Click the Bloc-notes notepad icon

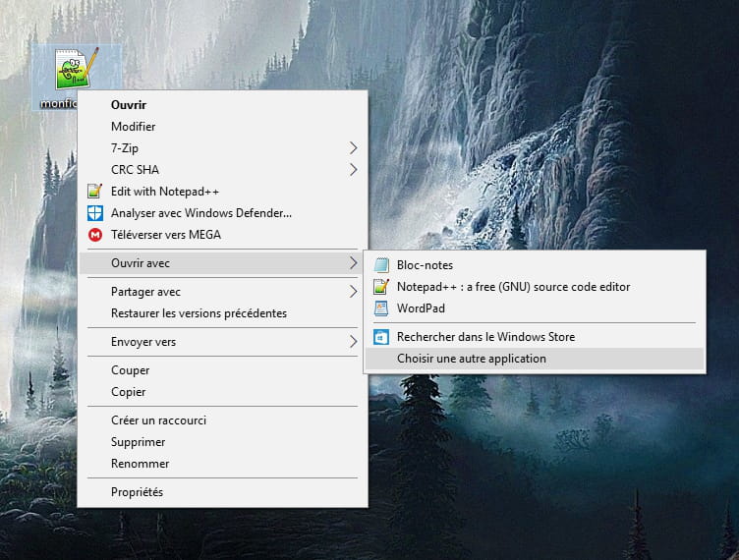381,265
